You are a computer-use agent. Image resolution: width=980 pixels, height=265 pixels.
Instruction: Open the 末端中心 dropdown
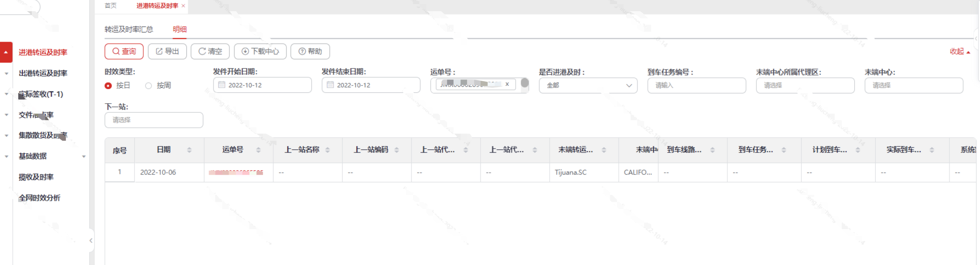(x=914, y=85)
